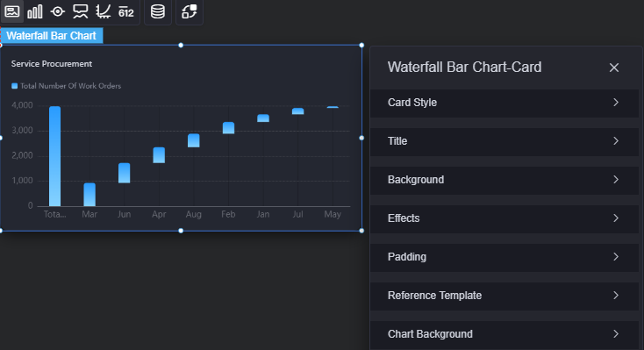Select the card image icon in toolbar
Image resolution: width=644 pixels, height=350 pixels.
[12, 11]
